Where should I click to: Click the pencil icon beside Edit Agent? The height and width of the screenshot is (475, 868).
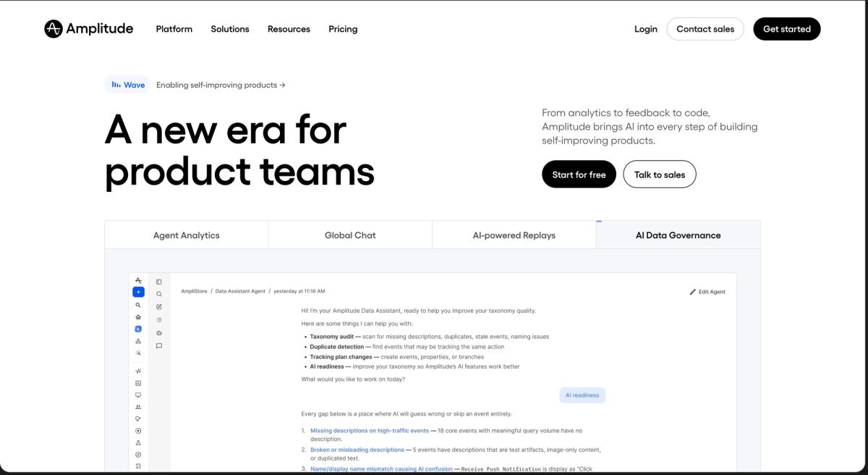point(693,292)
